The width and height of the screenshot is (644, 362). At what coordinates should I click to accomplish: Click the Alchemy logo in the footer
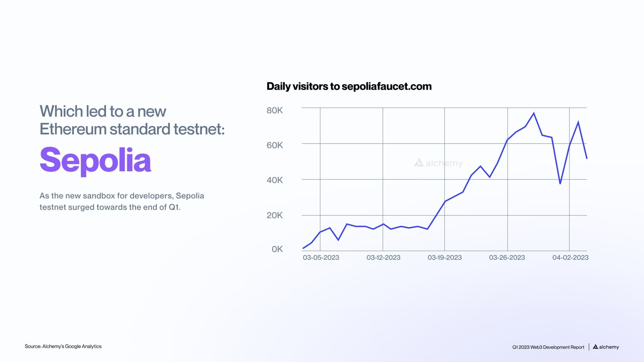pyautogui.click(x=606, y=347)
